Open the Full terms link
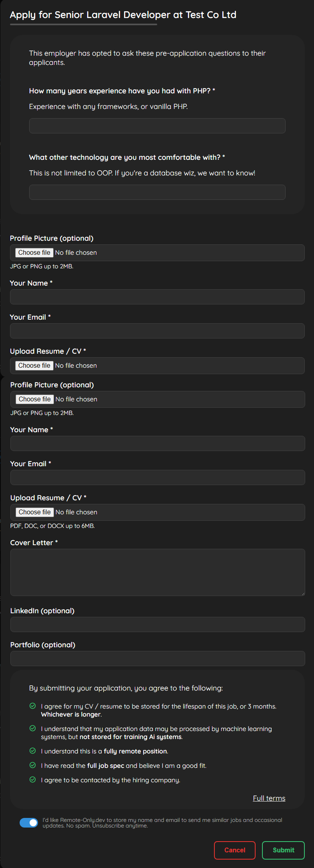 269,798
